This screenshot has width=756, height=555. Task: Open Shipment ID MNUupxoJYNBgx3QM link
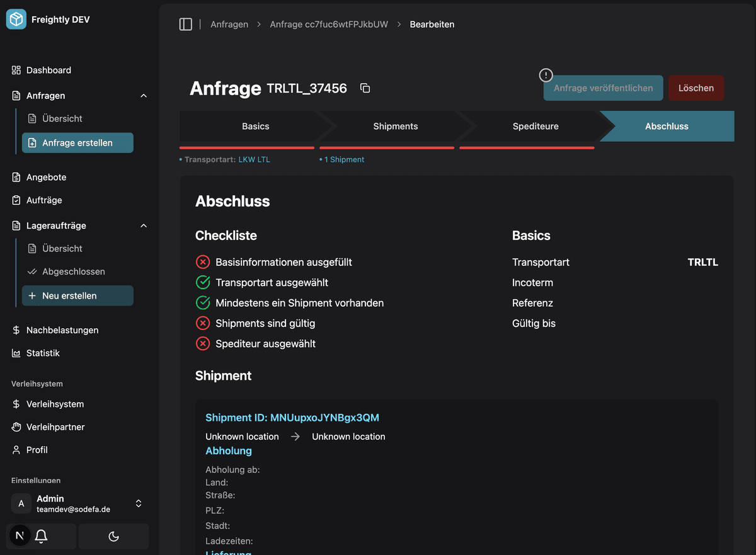click(x=292, y=418)
